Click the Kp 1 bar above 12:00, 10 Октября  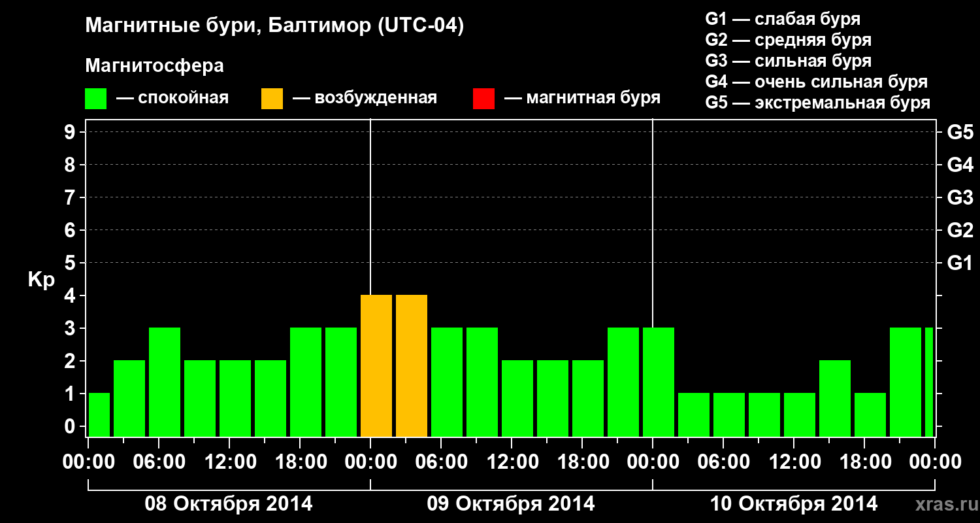click(800, 415)
